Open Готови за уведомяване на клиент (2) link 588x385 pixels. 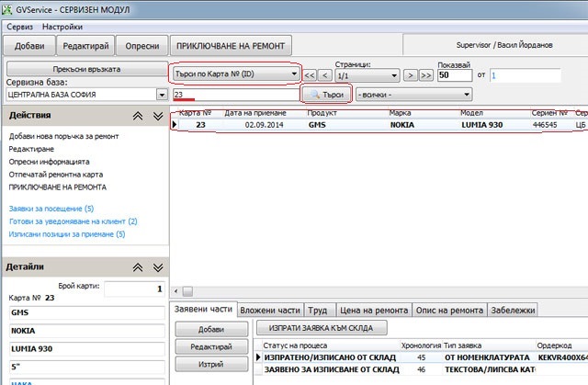click(x=73, y=221)
